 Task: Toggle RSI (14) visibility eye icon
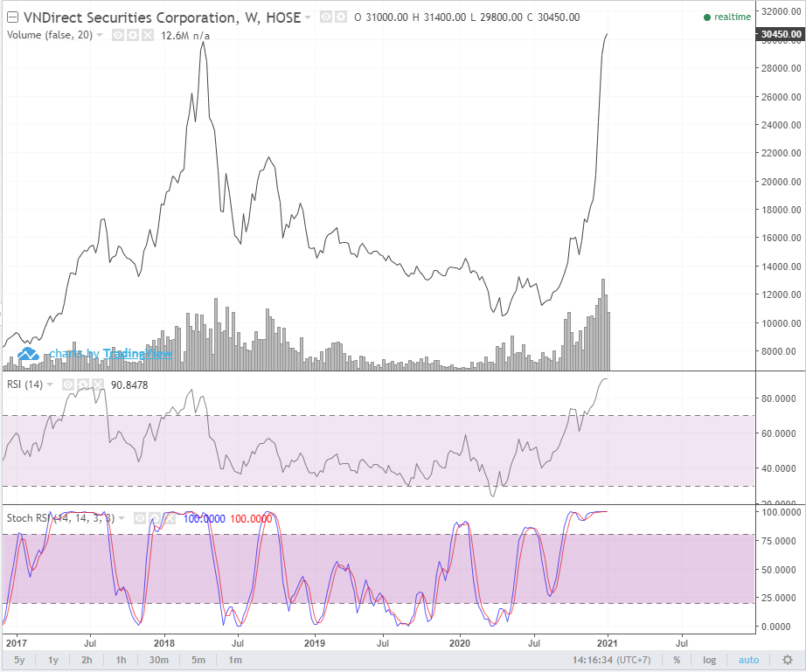click(68, 384)
